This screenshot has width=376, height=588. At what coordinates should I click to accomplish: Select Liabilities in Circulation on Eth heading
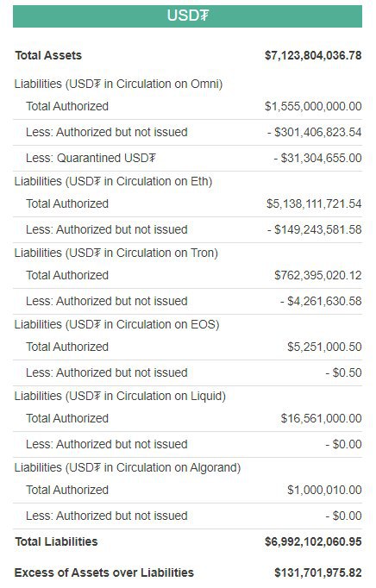click(113, 181)
